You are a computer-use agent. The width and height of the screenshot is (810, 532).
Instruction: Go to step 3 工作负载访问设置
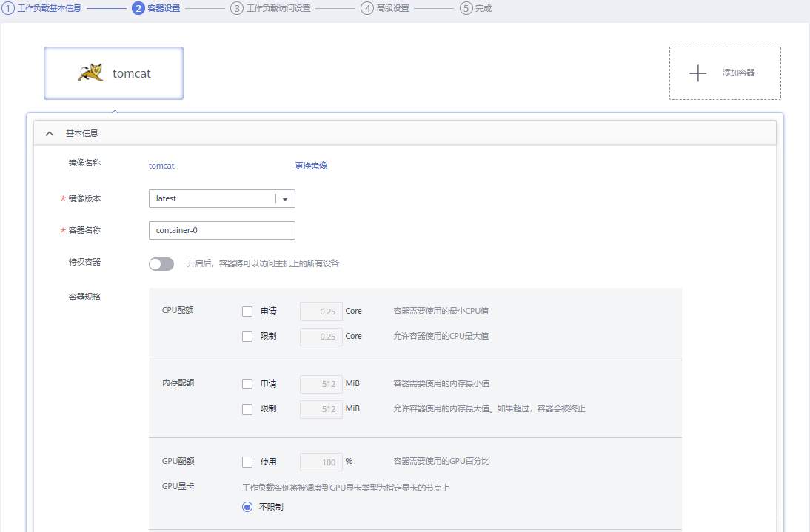[271, 8]
